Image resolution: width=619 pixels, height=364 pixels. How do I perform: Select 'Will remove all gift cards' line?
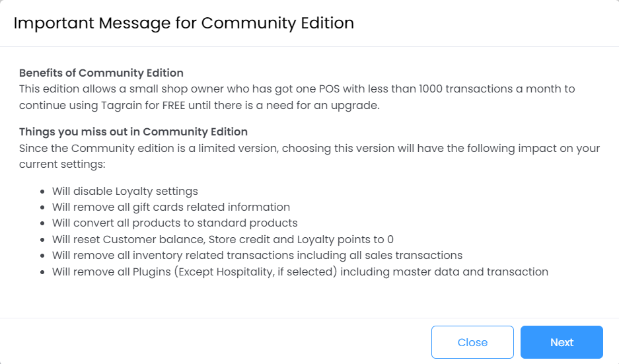171,207
